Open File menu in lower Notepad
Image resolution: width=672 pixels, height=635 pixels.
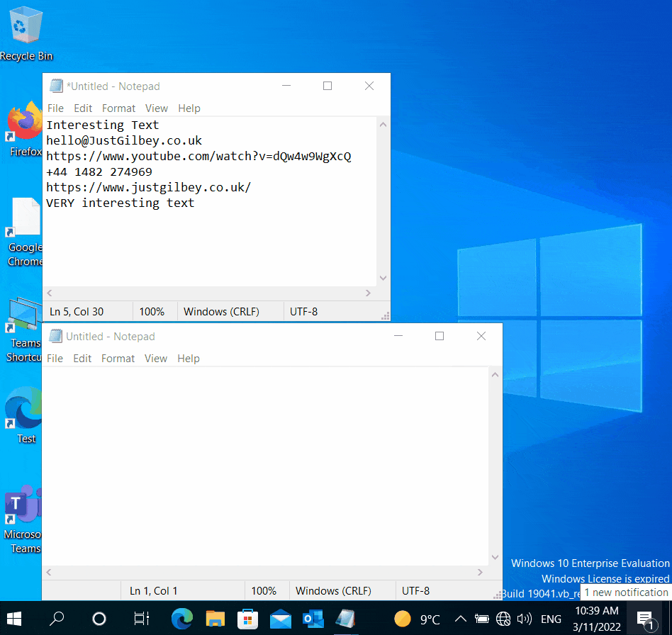pos(55,359)
